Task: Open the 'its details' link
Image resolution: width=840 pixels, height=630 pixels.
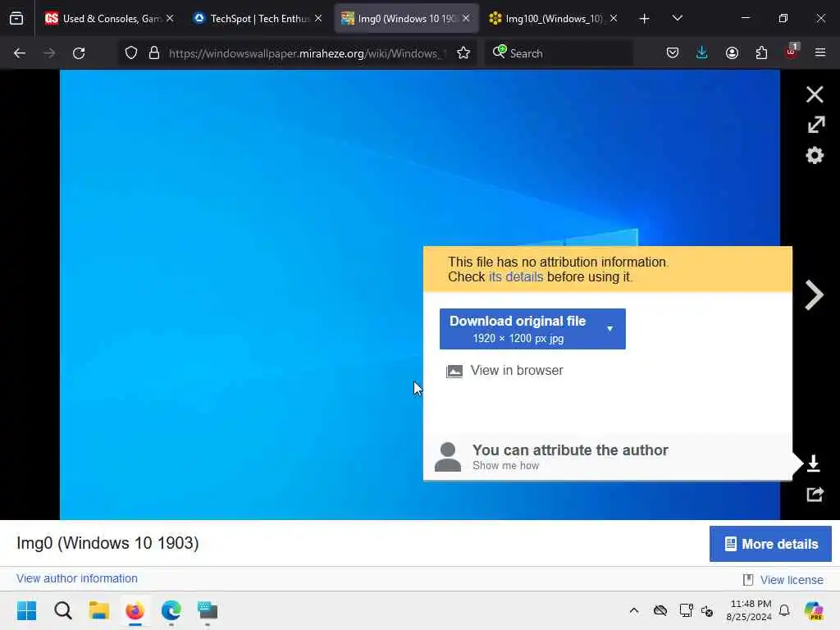Action: [515, 277]
